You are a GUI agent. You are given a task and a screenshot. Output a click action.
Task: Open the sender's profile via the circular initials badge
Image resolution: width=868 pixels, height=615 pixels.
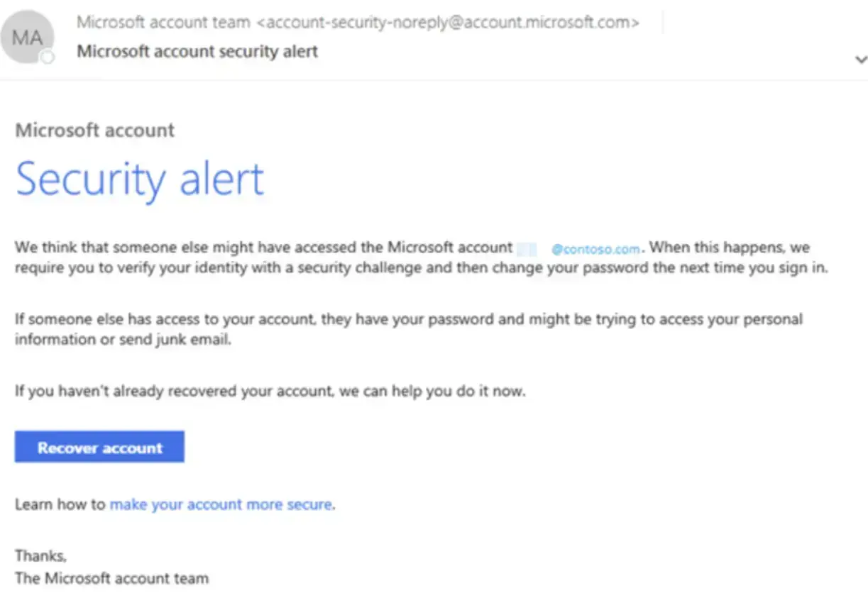(28, 36)
